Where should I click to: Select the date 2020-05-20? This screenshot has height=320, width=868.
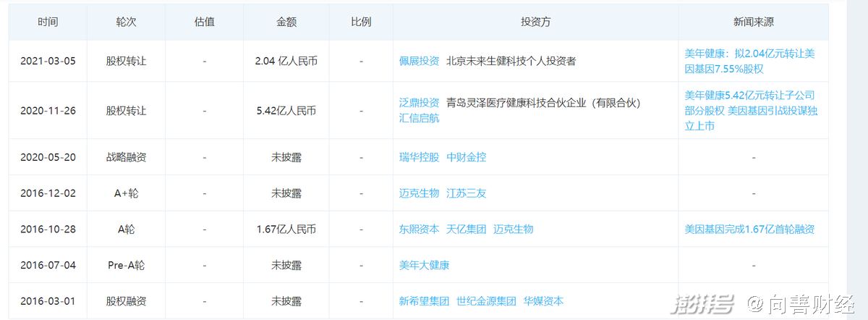pos(48,157)
